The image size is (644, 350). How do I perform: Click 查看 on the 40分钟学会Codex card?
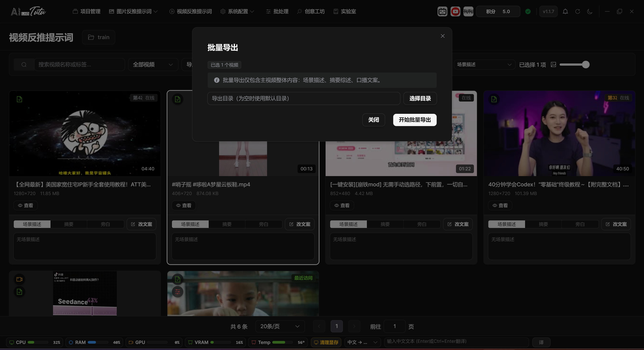[x=500, y=205]
